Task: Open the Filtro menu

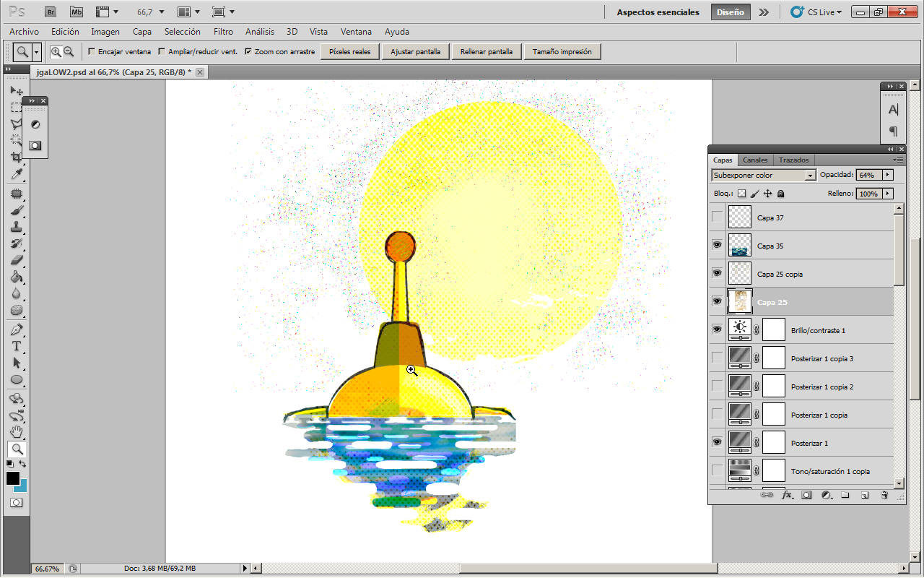Action: pyautogui.click(x=223, y=32)
